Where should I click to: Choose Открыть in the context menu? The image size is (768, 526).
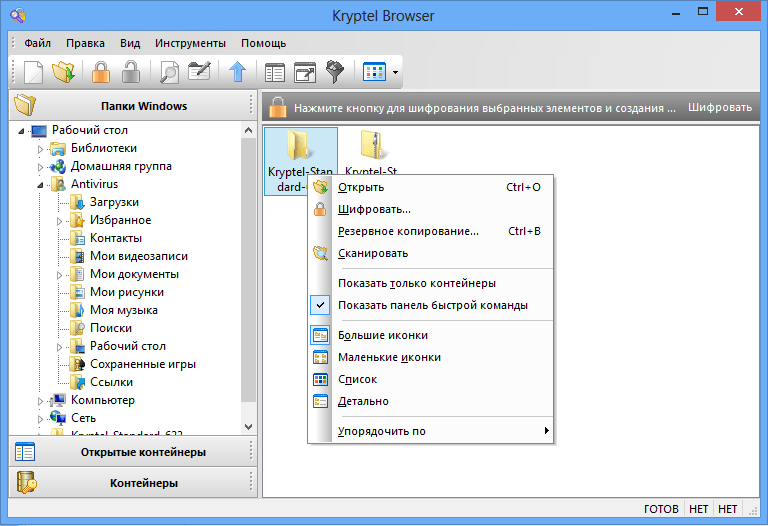click(x=431, y=187)
